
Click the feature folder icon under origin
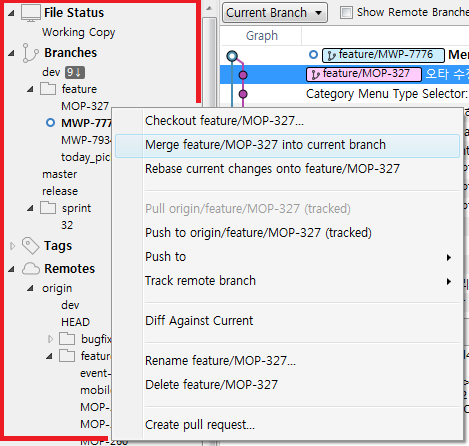[67, 356]
